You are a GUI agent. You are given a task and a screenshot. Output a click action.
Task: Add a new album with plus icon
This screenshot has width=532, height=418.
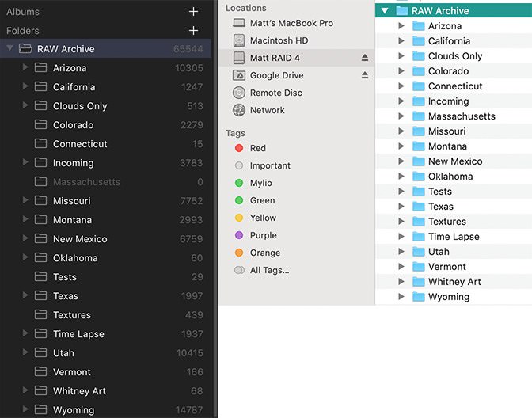193,12
